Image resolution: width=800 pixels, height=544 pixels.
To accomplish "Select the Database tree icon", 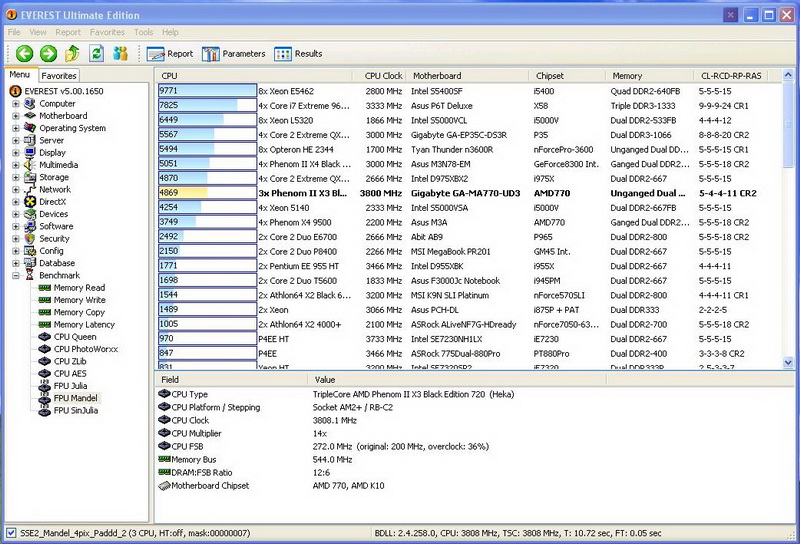I will [x=30, y=263].
